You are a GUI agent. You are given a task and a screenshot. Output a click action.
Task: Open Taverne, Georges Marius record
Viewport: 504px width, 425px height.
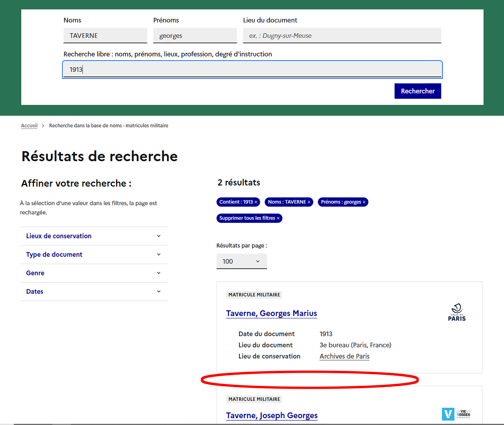[x=271, y=313]
